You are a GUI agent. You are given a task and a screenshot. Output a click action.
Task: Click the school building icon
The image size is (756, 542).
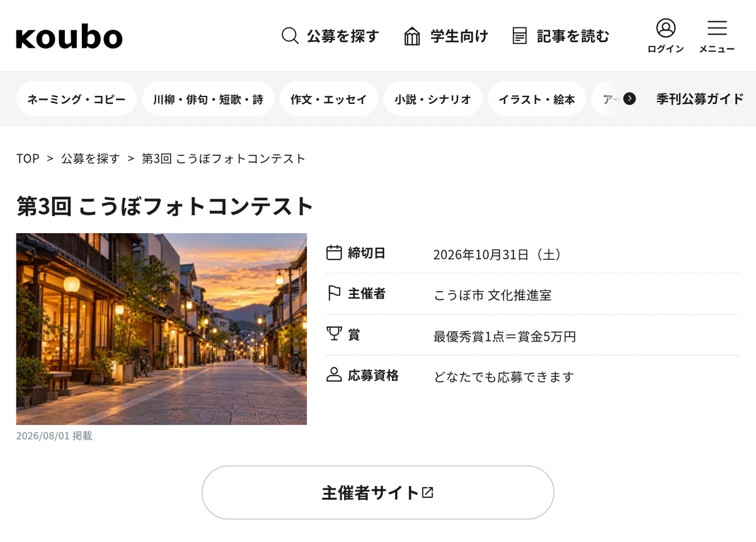[x=412, y=36]
